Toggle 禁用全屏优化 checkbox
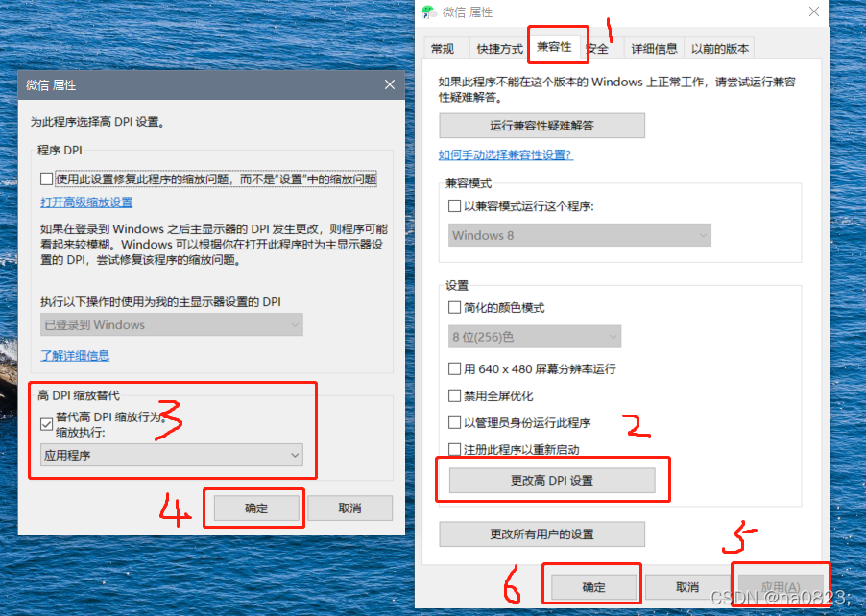 [454, 395]
